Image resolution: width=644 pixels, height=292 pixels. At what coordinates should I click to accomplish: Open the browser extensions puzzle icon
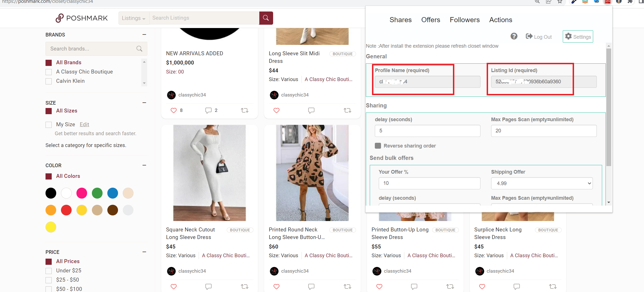coord(630,1)
